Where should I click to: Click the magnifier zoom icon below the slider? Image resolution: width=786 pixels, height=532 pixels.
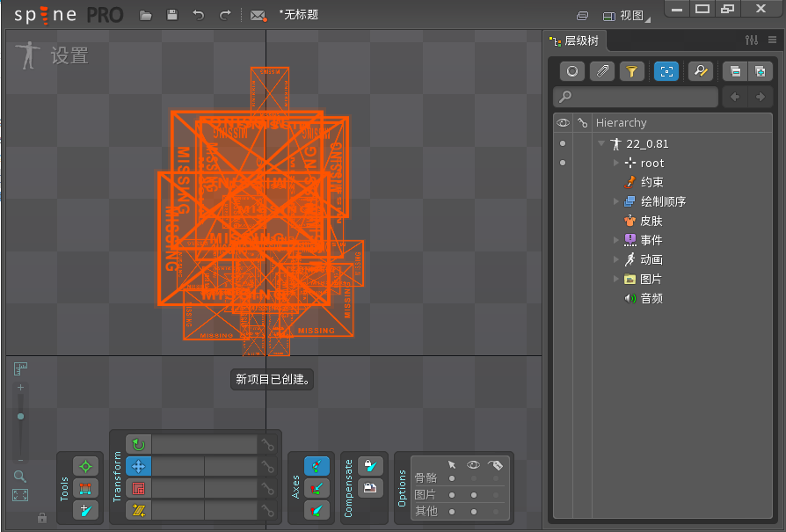19,477
